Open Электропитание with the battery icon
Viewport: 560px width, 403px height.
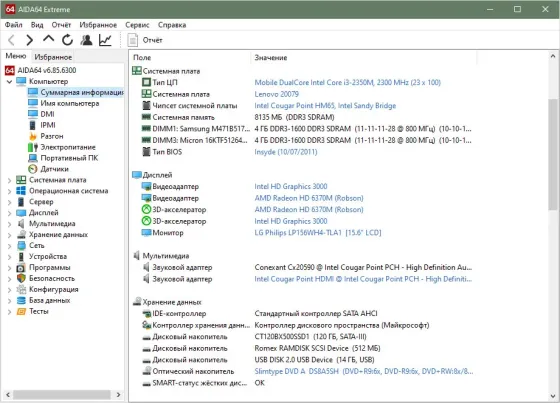68,147
